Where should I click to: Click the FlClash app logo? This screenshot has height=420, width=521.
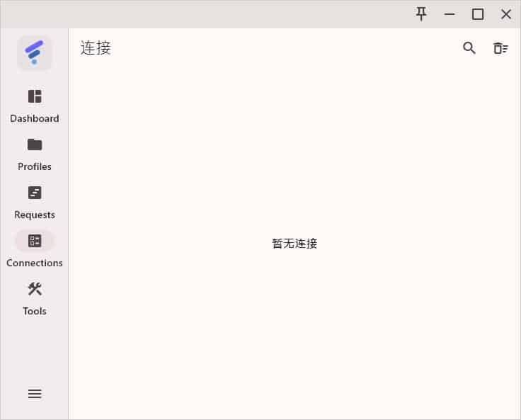34,52
